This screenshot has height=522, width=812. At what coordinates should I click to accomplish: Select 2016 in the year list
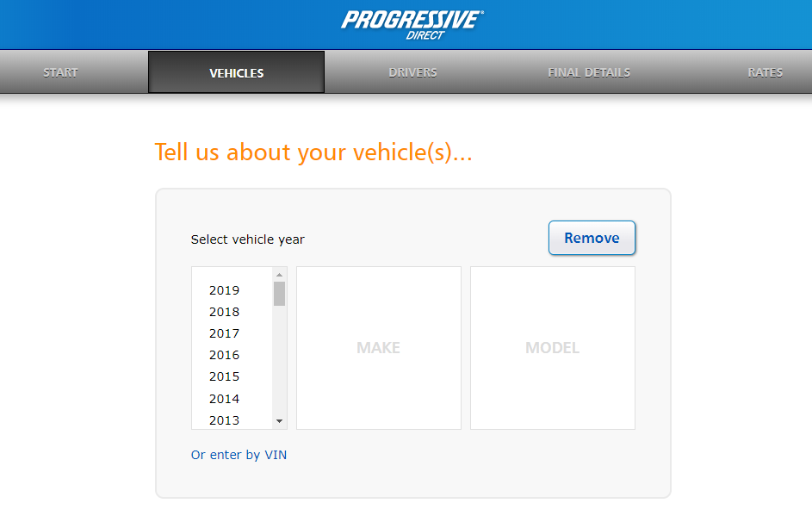[224, 355]
